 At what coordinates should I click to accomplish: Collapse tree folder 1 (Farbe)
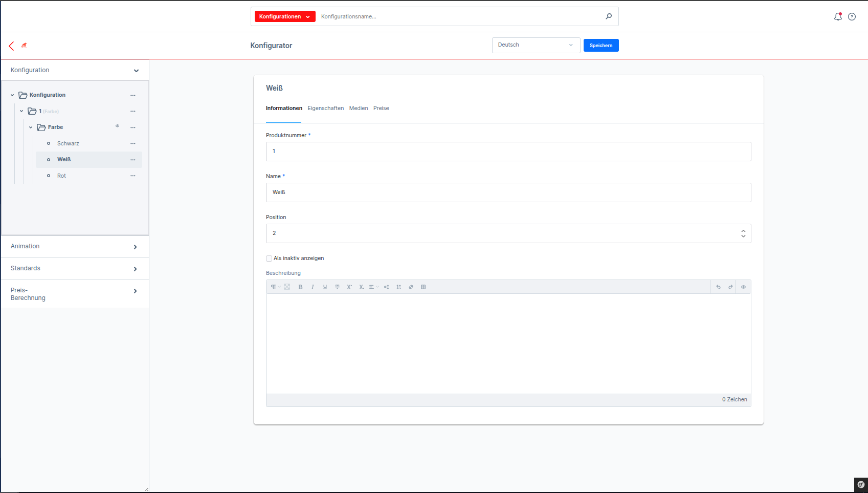(x=21, y=111)
